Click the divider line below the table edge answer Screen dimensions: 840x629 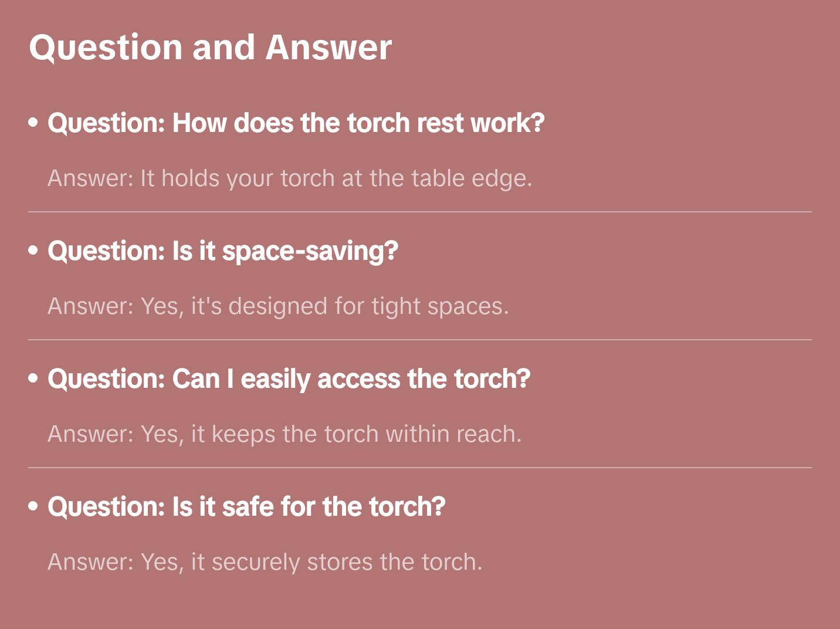[x=420, y=212]
